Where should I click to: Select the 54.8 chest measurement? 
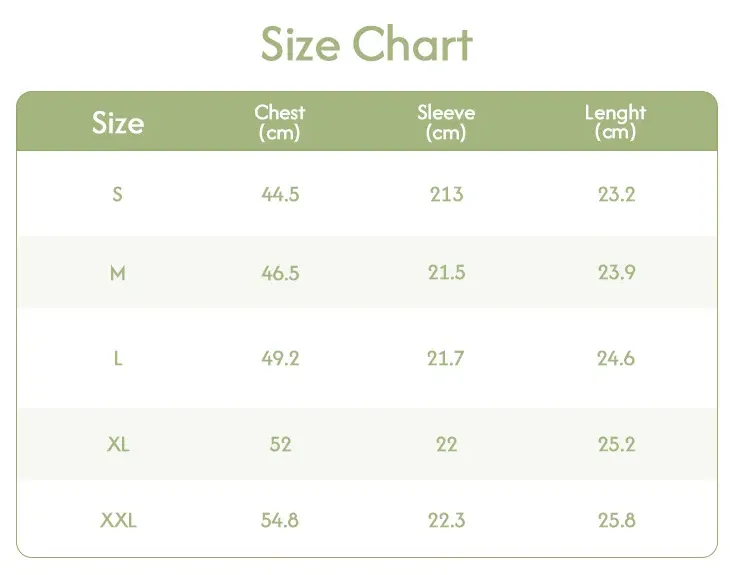point(280,520)
